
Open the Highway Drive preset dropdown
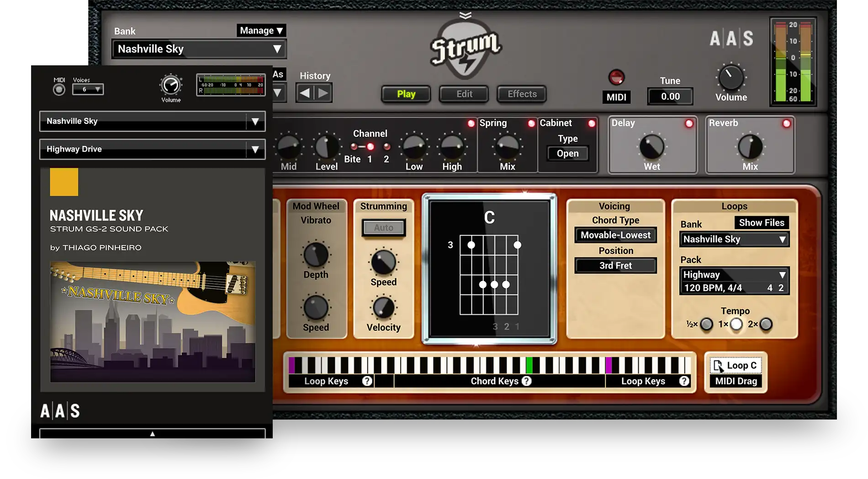(x=152, y=149)
